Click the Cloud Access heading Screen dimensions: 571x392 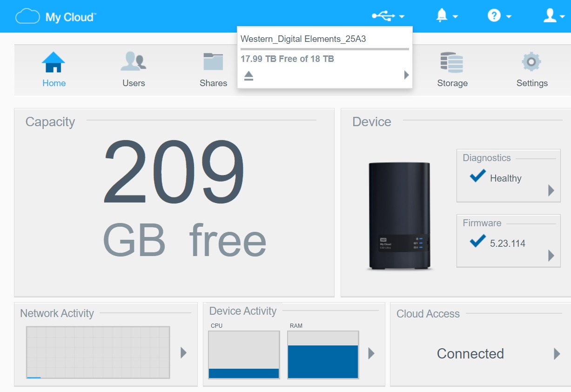428,314
